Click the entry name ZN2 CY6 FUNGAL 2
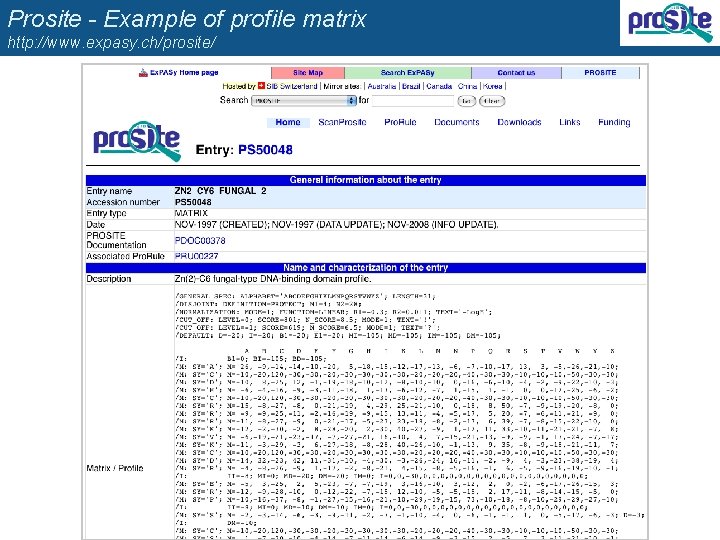The image size is (720, 540). [x=220, y=191]
